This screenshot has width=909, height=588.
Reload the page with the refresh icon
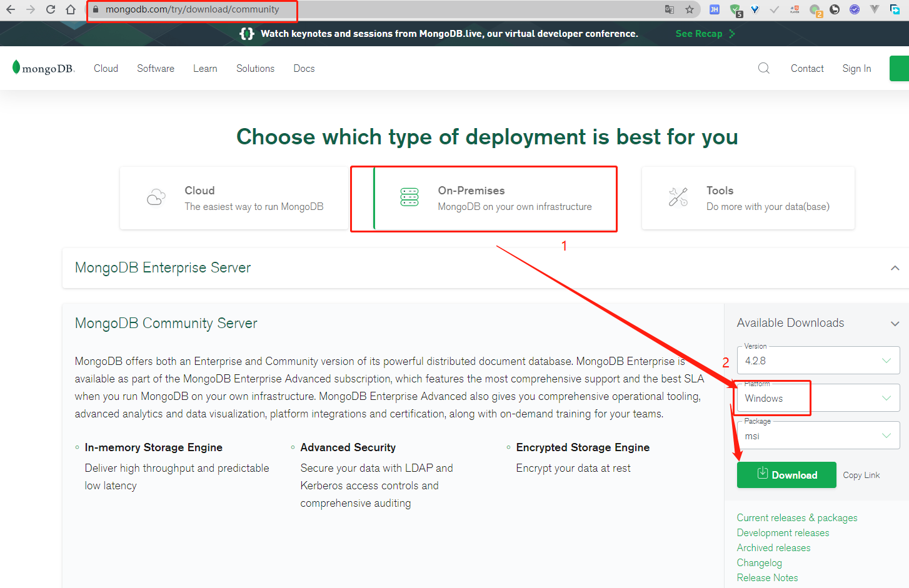tap(51, 9)
